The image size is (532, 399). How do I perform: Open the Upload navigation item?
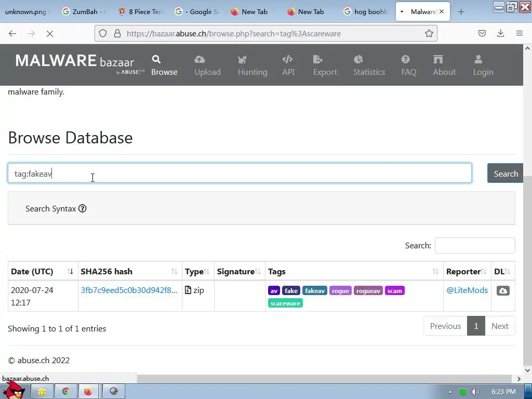click(207, 65)
